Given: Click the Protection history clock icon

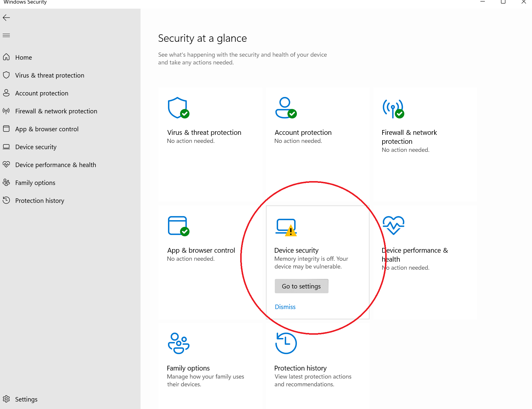Looking at the screenshot, I should pos(286,343).
